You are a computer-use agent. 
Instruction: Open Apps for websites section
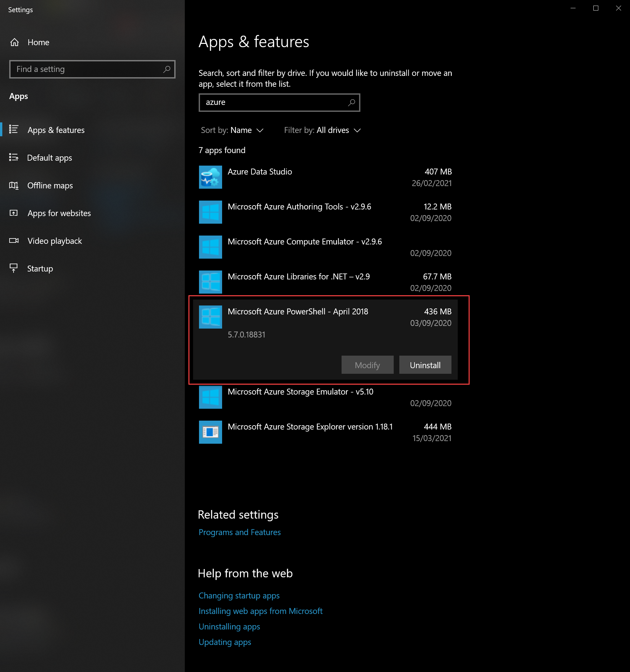(x=59, y=213)
